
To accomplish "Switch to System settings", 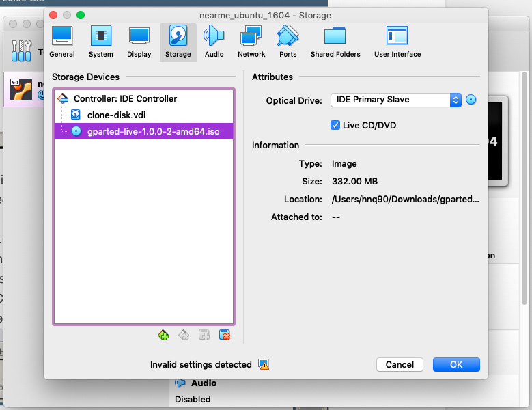I will click(100, 42).
